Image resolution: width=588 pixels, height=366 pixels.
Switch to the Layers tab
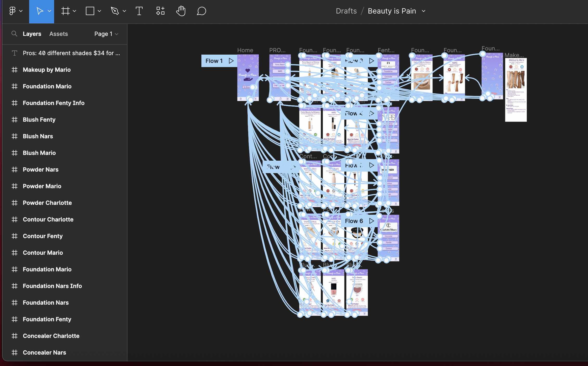click(32, 34)
